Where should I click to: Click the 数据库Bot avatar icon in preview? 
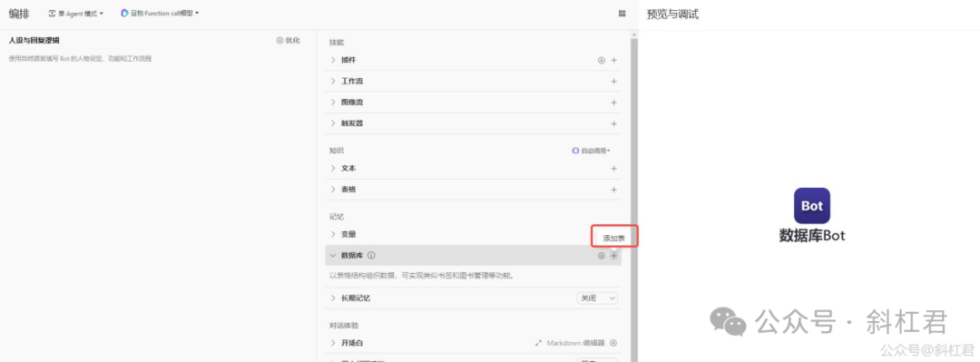[812, 206]
